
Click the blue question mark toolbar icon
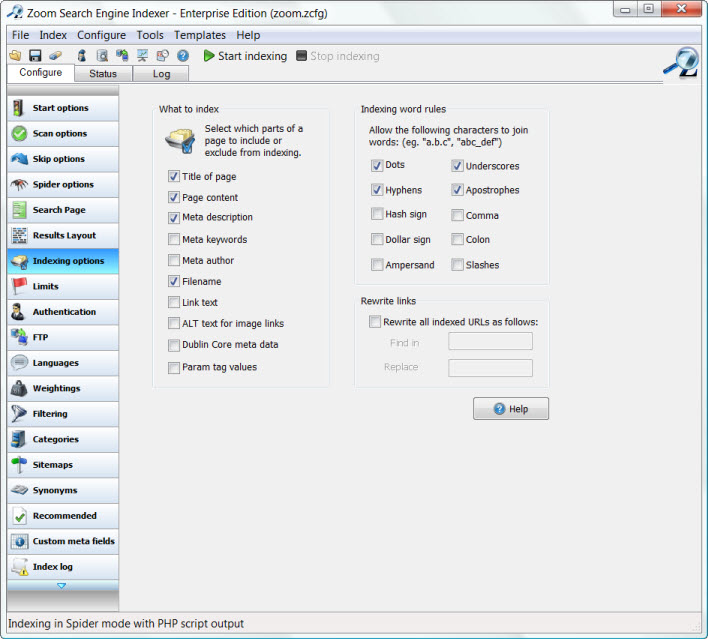(183, 56)
